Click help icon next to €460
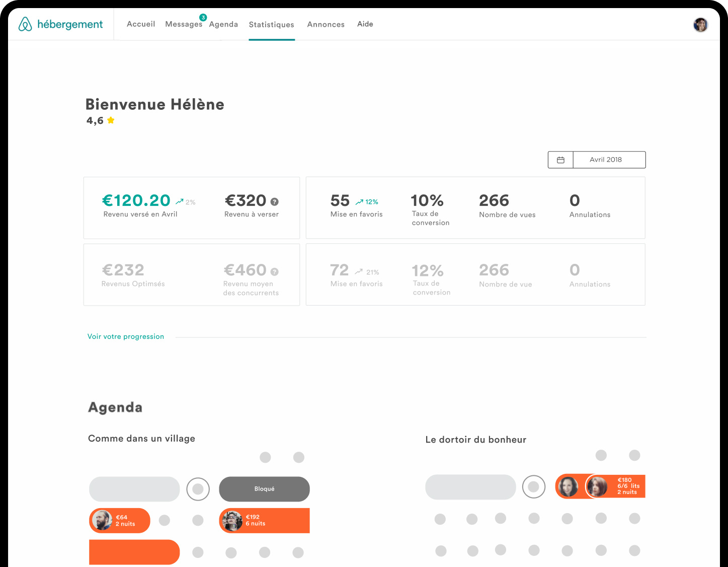The height and width of the screenshot is (567, 728). (x=275, y=271)
